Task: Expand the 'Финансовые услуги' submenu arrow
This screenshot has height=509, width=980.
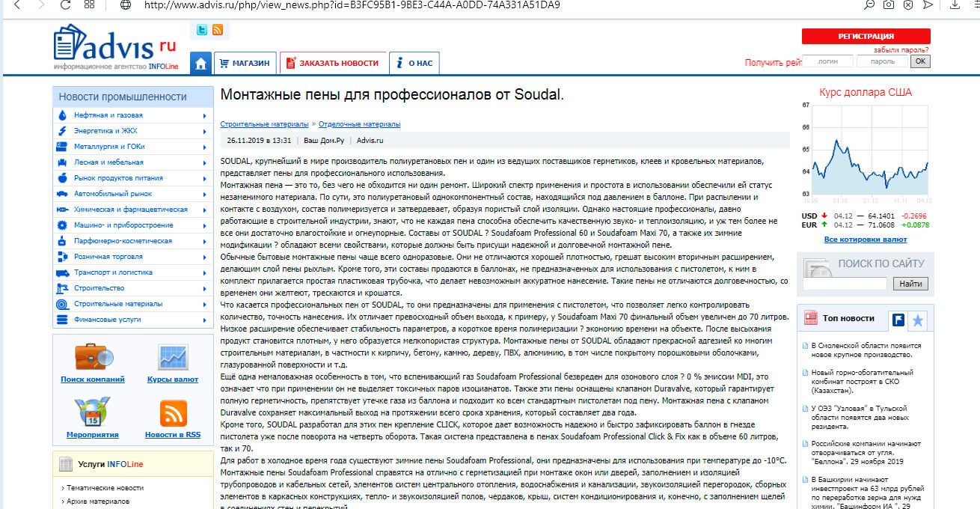Action: tap(204, 320)
